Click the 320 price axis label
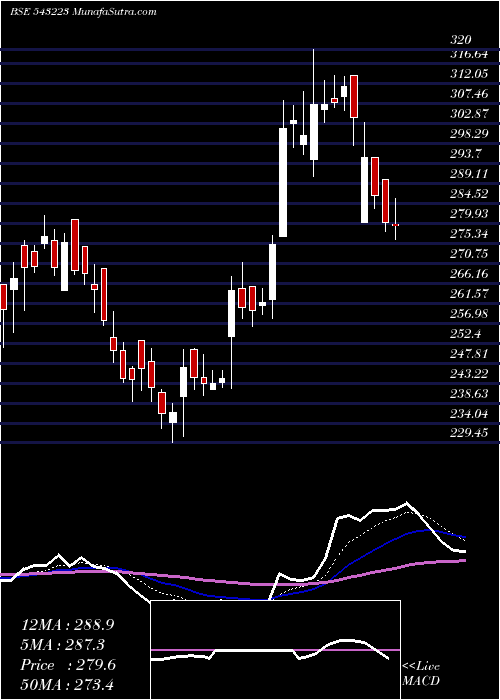500x700 pixels. [x=460, y=40]
